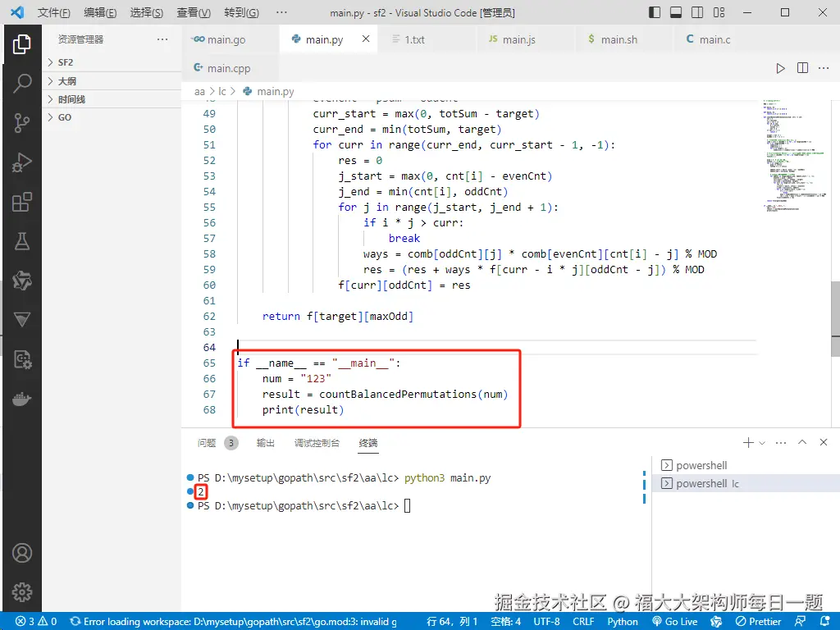Screen dimensions: 840x630
Task: Maximize the terminal panel size
Action: click(802, 442)
